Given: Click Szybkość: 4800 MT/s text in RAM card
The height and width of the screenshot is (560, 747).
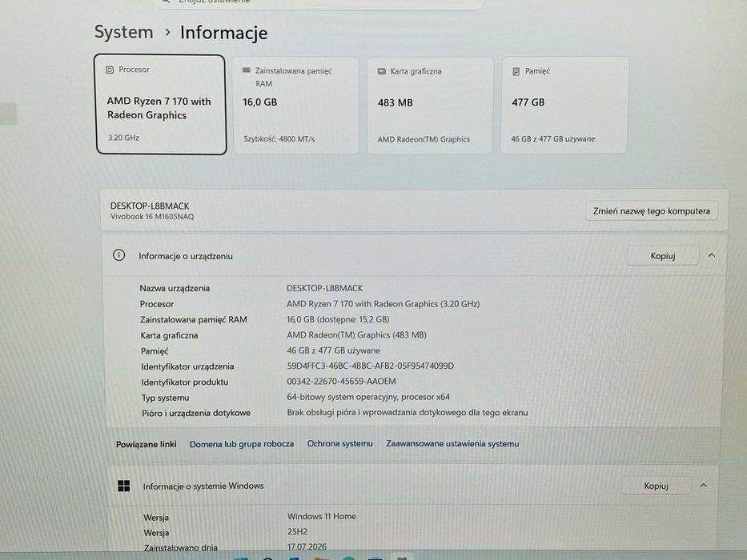Looking at the screenshot, I should coord(279,139).
